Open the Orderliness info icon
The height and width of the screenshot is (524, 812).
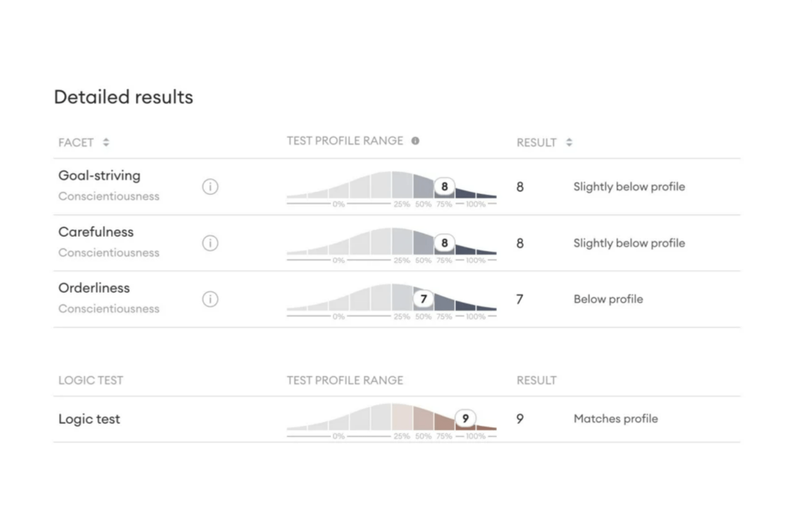(210, 299)
